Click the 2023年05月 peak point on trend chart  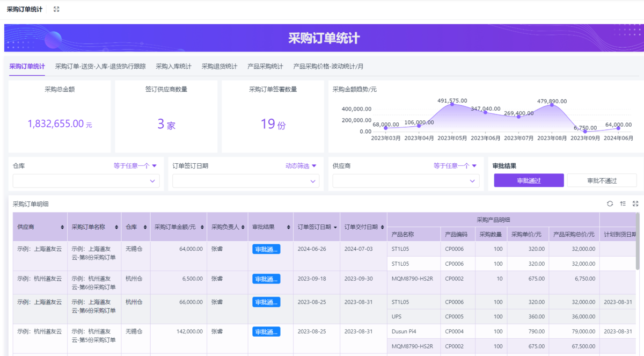coord(452,104)
